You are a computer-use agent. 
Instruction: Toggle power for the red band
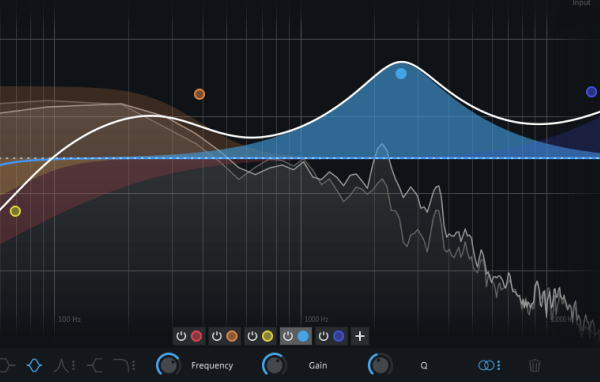[181, 336]
